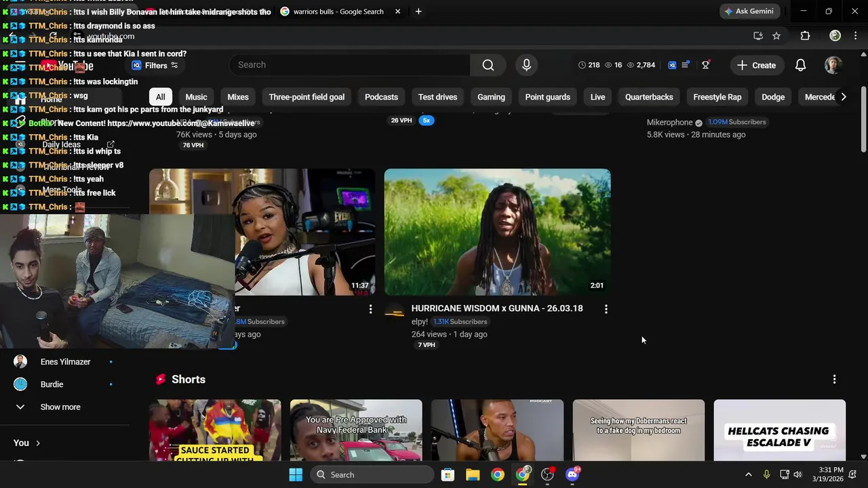Viewport: 868px width, 488px height.
Task: Open a new Chrome tab
Action: point(418,12)
